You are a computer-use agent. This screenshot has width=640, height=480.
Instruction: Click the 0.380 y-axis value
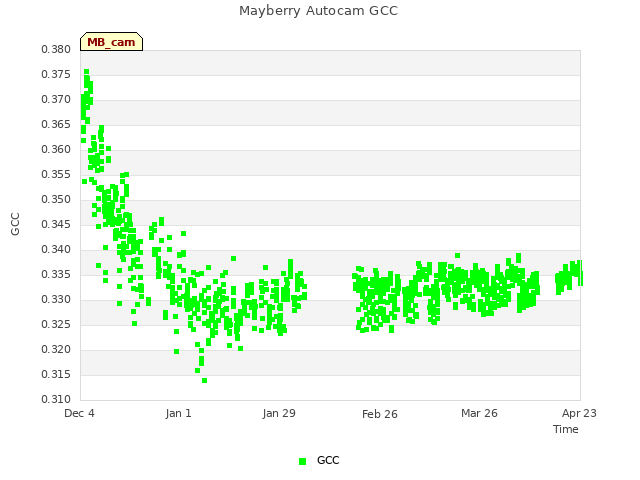[x=56, y=50]
